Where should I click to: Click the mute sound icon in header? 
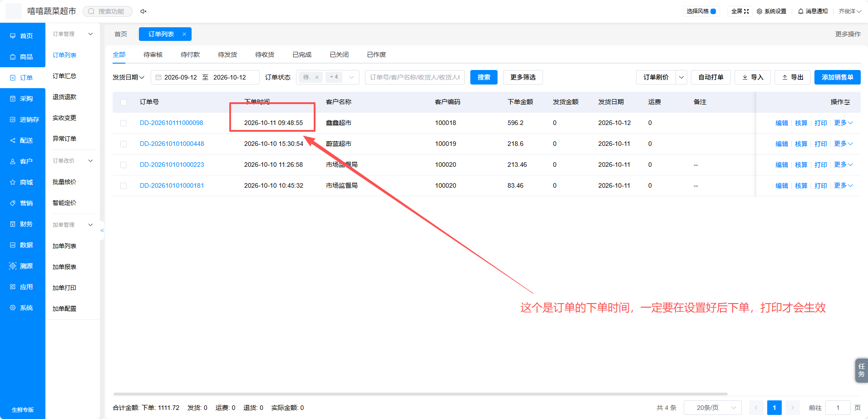[143, 11]
